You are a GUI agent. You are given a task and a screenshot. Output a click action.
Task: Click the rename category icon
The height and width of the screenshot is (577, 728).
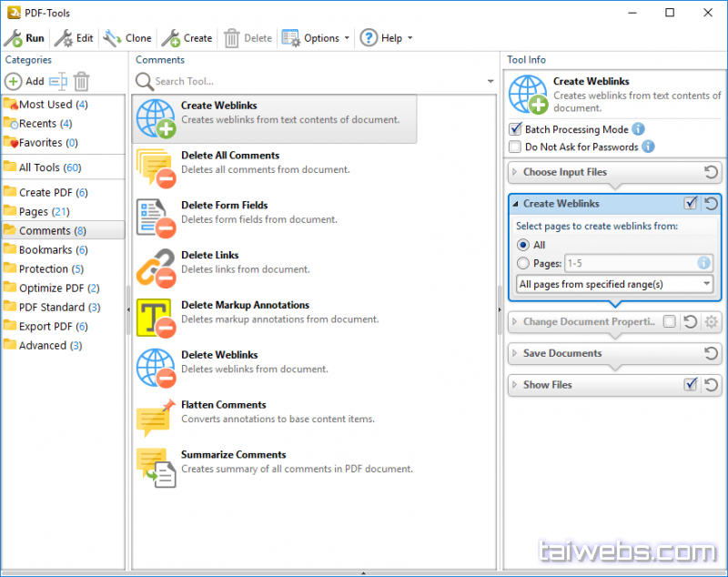click(x=58, y=81)
